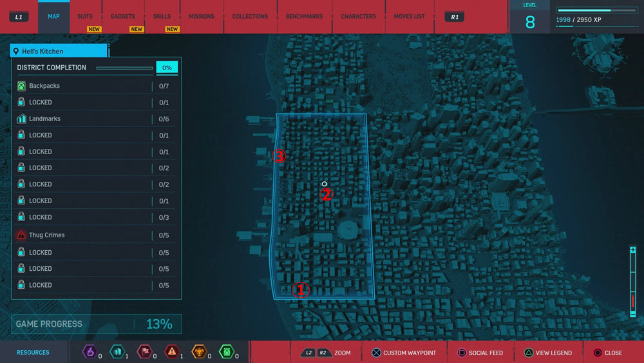Screen dimensions: 644x363
Task: Click the square button icon for Social Feed
Action: [462, 353]
